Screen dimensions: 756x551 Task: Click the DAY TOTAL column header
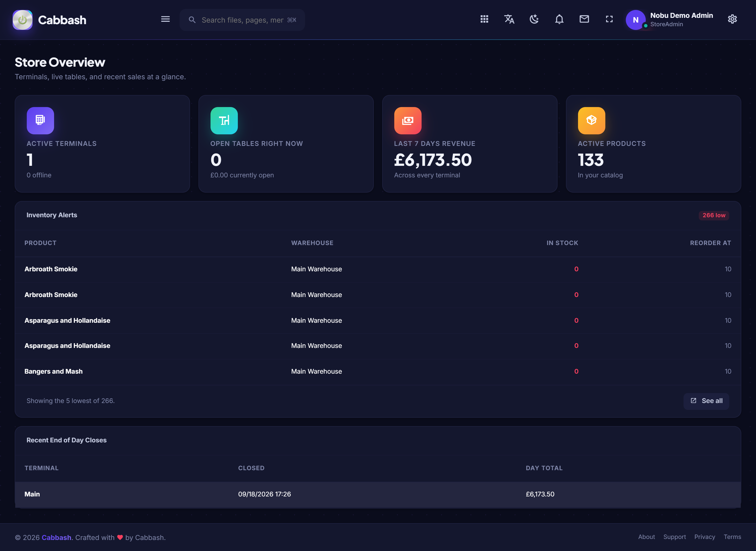click(544, 468)
